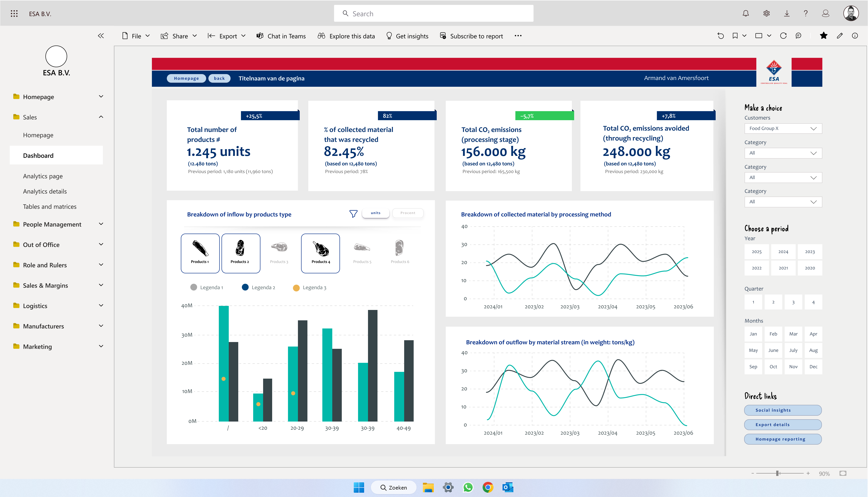Viewport: 868px width, 497px height.
Task: Open the Analytics page item
Action: pyautogui.click(x=43, y=176)
